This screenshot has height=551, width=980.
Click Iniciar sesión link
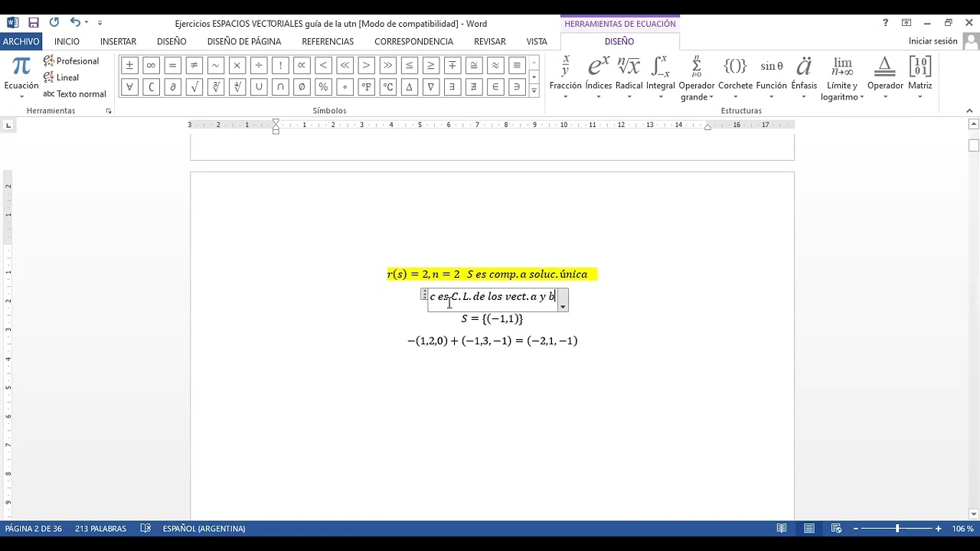tap(933, 41)
